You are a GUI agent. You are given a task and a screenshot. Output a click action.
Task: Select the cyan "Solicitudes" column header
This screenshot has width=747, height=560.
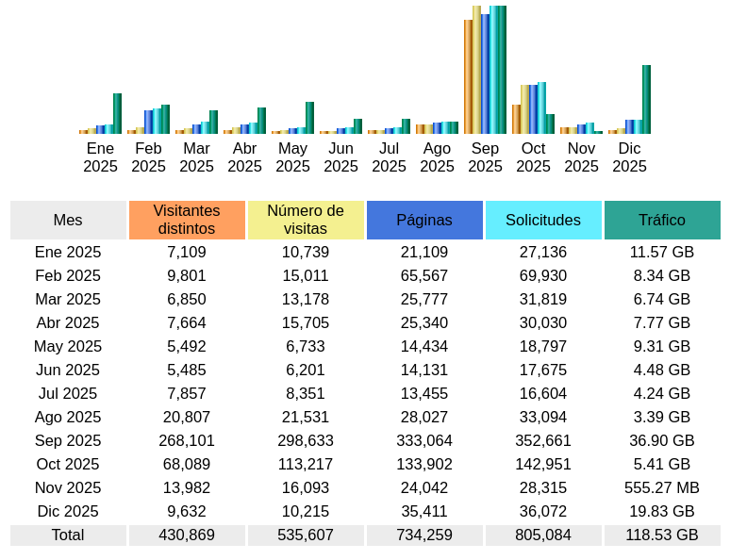[543, 220]
